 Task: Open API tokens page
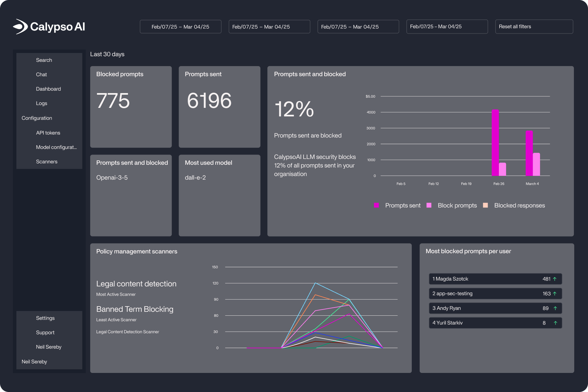click(48, 133)
